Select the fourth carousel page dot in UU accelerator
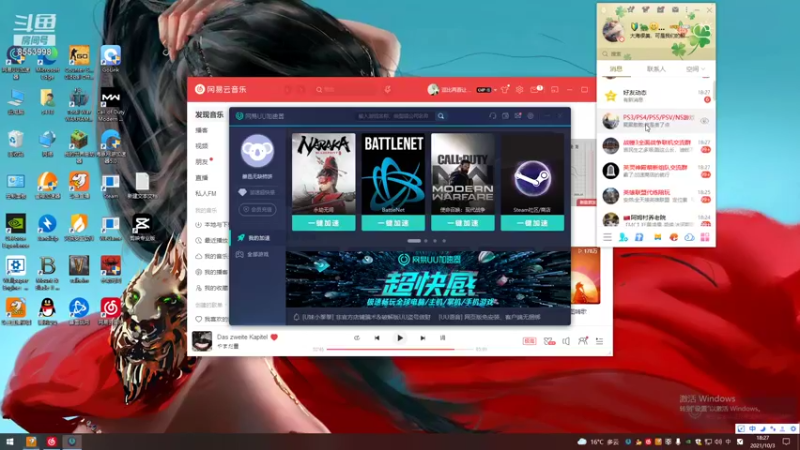Screen dimensions: 800x450 coord(444,241)
